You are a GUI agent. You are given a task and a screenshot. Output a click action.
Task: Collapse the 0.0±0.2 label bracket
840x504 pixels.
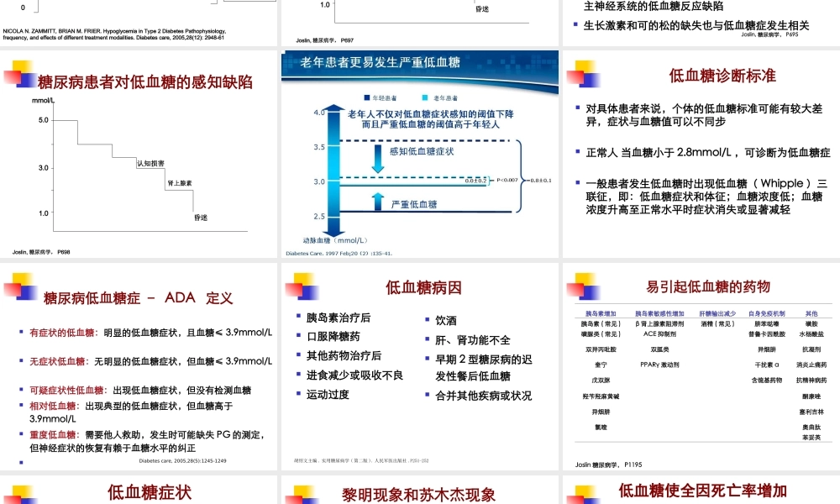[476, 181]
